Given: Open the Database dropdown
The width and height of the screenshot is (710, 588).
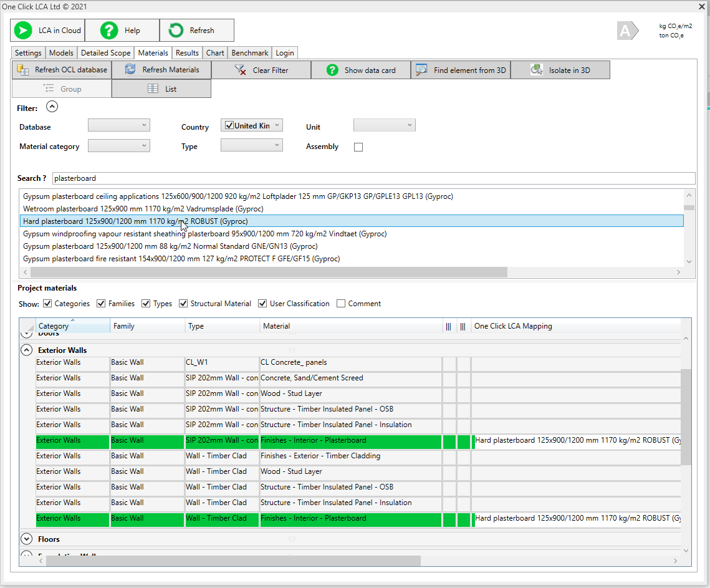Looking at the screenshot, I should pyautogui.click(x=119, y=126).
